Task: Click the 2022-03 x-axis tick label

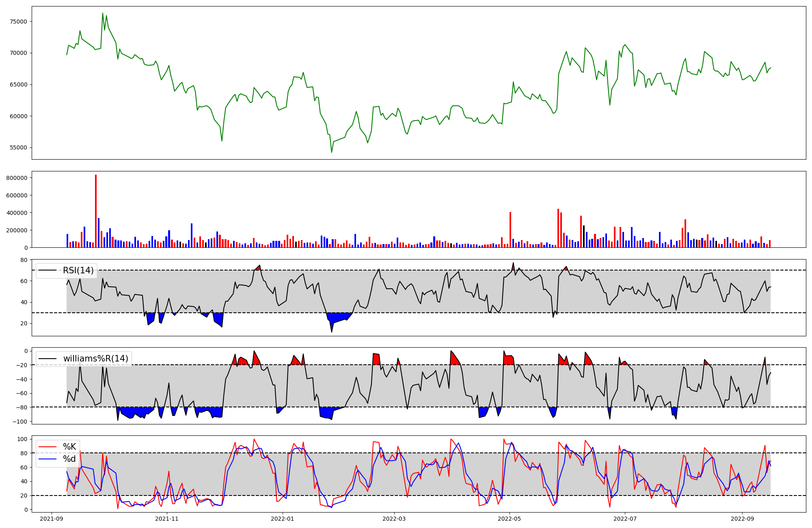Action: click(x=394, y=519)
